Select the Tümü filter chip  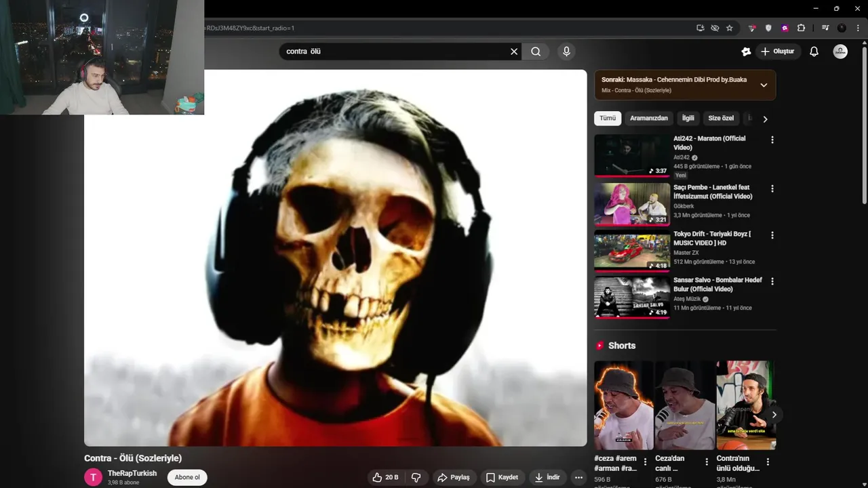pos(608,118)
